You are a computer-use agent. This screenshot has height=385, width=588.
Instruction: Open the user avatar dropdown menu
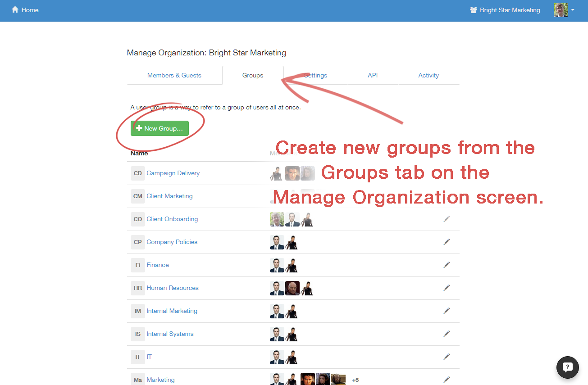[564, 10]
